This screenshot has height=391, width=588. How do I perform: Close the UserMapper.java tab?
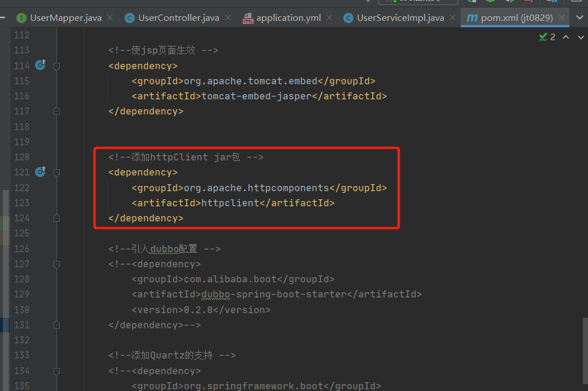(110, 17)
